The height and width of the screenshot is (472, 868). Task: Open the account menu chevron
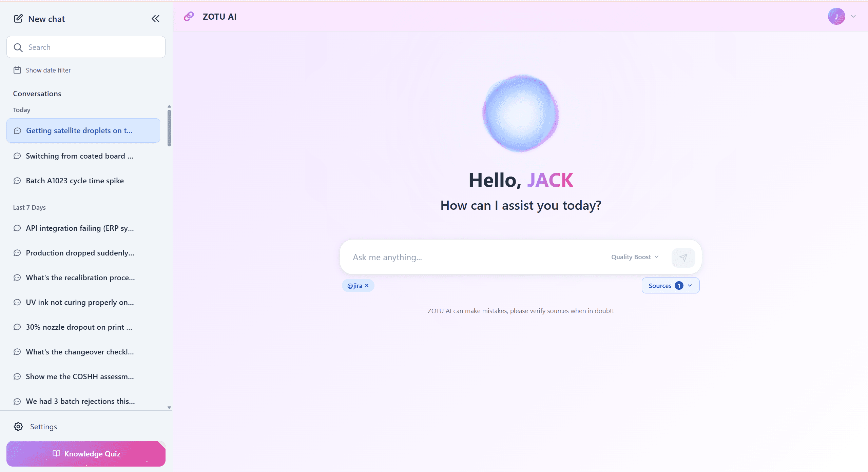(853, 16)
